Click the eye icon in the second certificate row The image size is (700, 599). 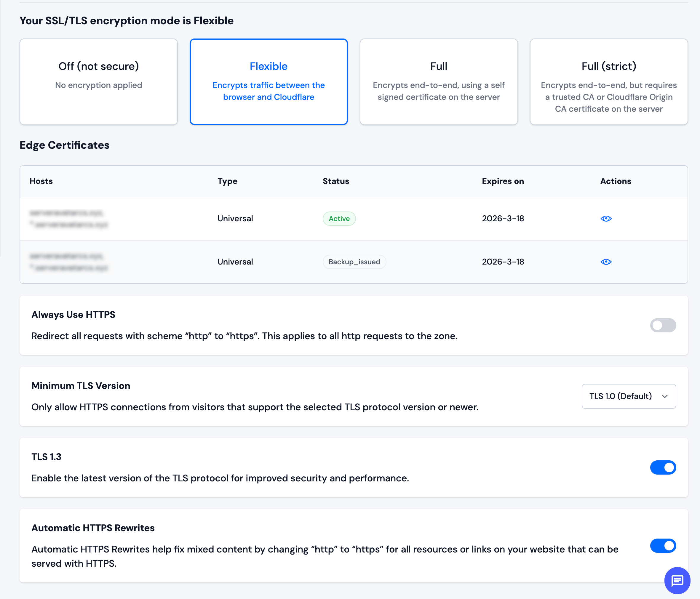[606, 262]
